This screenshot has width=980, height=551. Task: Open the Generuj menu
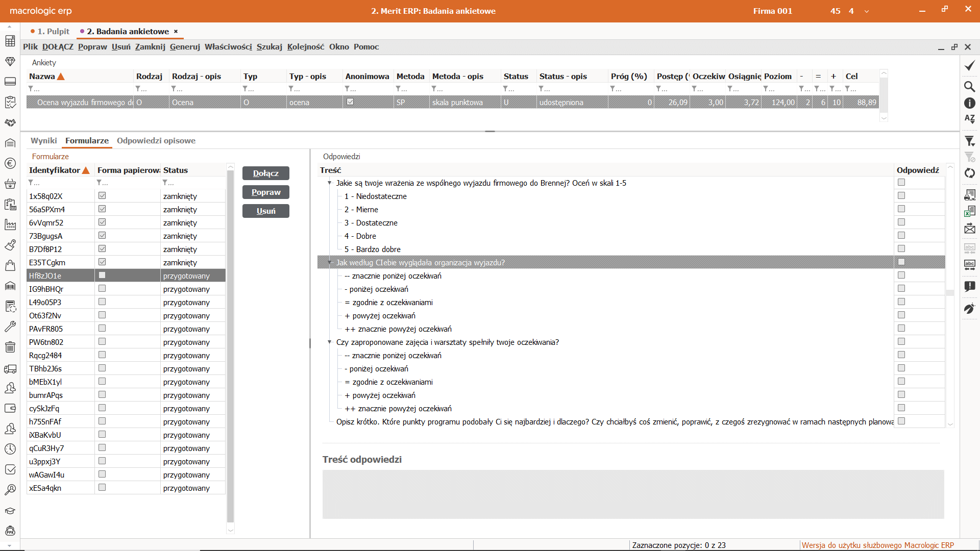point(185,47)
